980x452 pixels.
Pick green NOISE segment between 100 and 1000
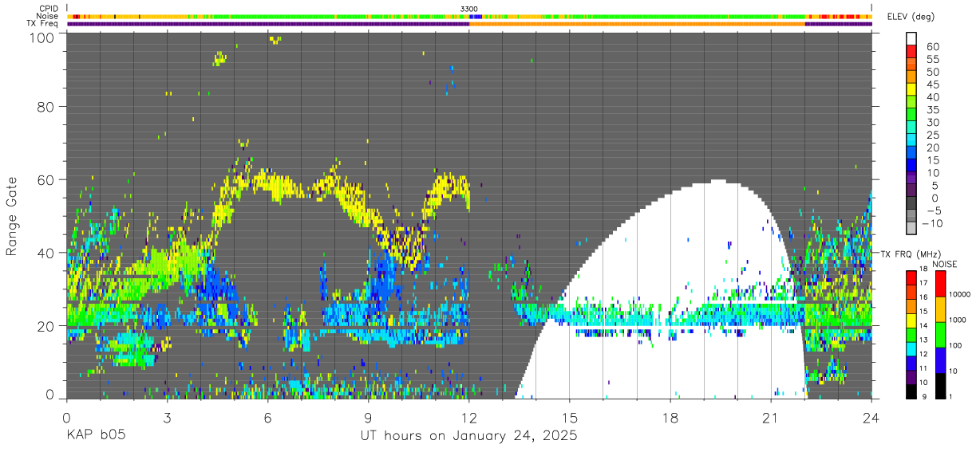(x=940, y=334)
